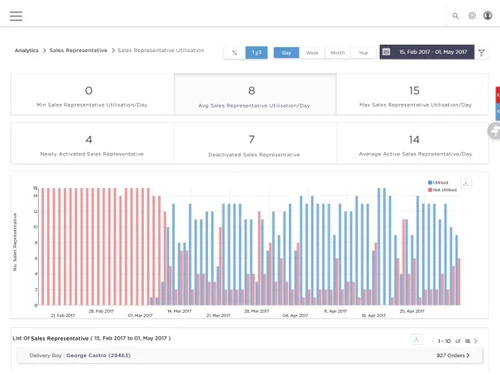Select the Year granularity tab
The image size is (500, 375).
click(363, 53)
